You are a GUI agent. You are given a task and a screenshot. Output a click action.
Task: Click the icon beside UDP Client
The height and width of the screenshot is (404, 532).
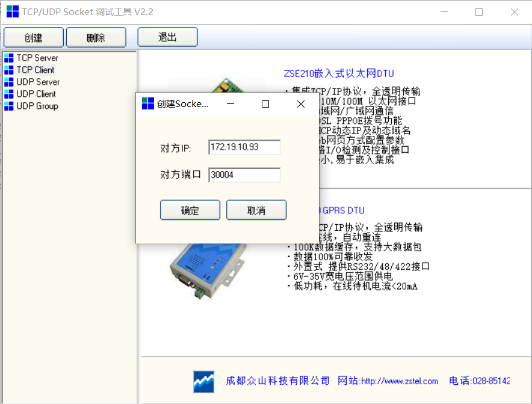(9, 94)
